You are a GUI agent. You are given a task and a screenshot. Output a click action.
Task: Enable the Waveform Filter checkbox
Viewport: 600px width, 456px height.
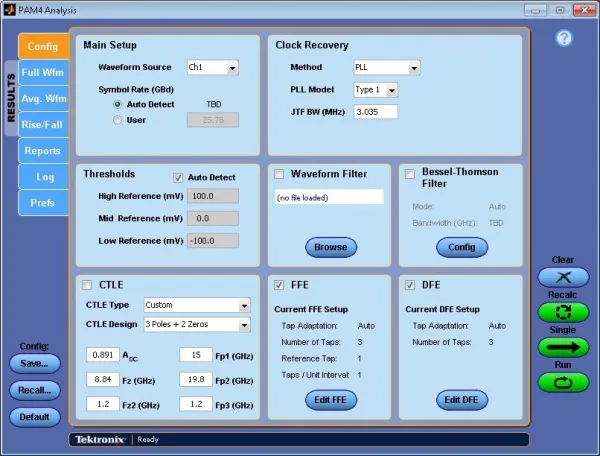[280, 174]
